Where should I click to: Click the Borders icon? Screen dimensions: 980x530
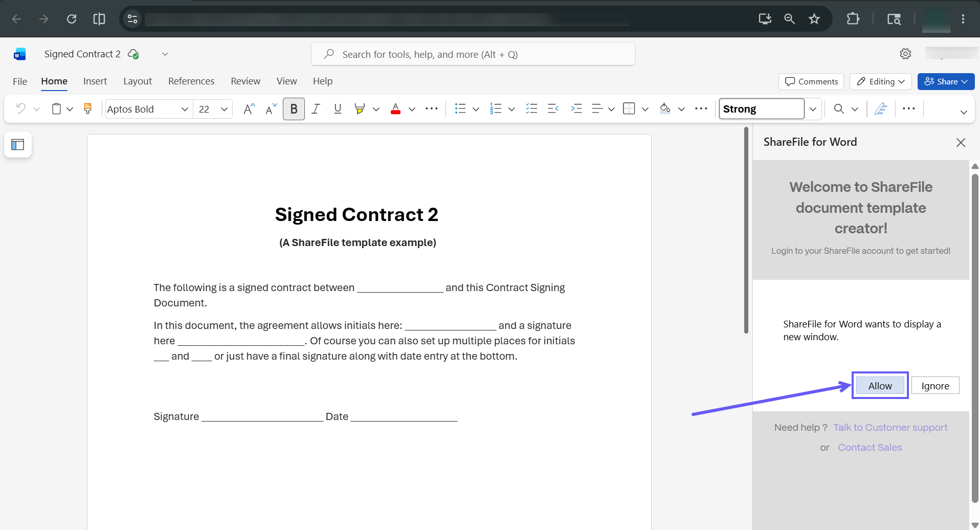point(629,108)
